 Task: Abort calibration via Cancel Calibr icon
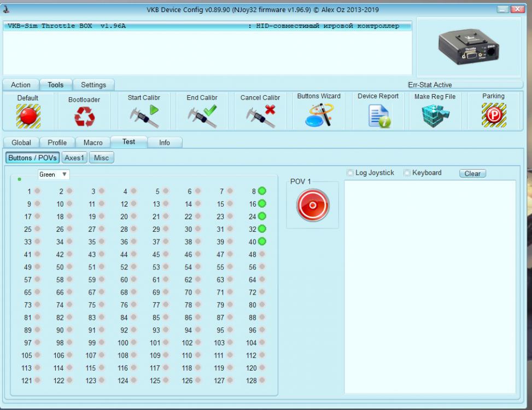(x=260, y=116)
